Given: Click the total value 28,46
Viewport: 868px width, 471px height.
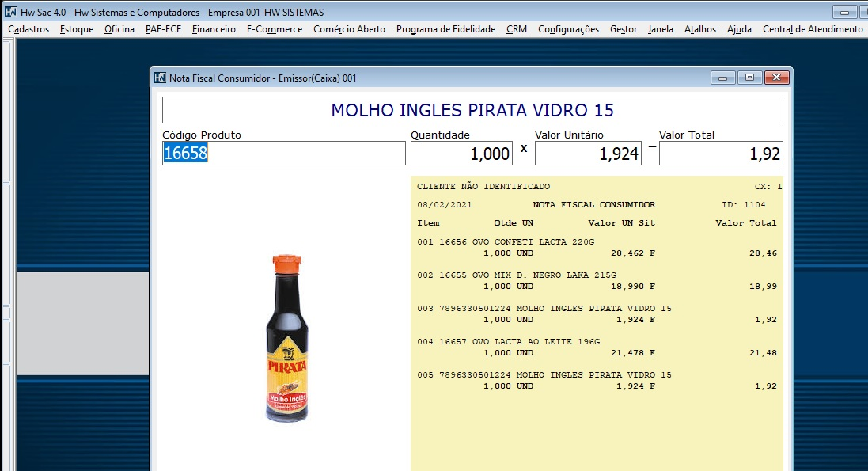Looking at the screenshot, I should 763,253.
